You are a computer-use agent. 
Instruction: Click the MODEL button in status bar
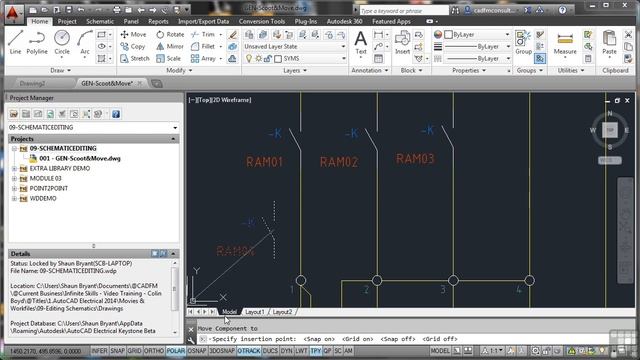click(440, 351)
